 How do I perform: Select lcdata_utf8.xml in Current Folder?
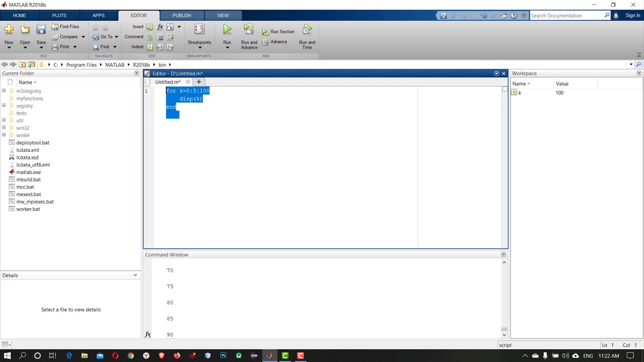point(33,165)
